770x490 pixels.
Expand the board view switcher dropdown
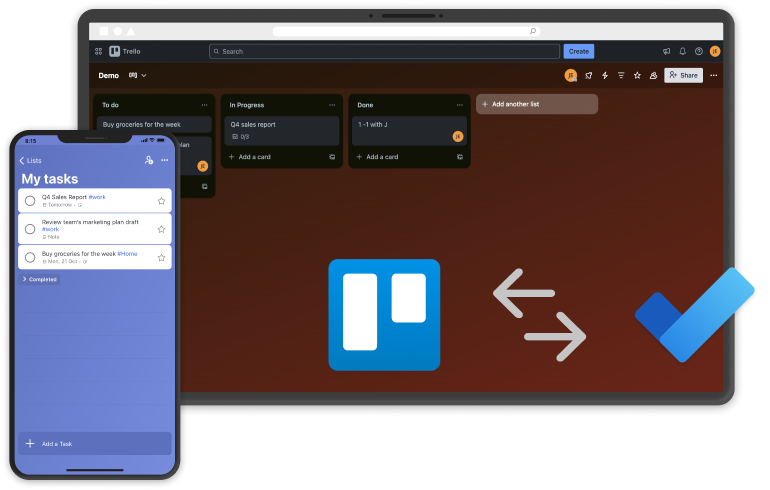(138, 76)
